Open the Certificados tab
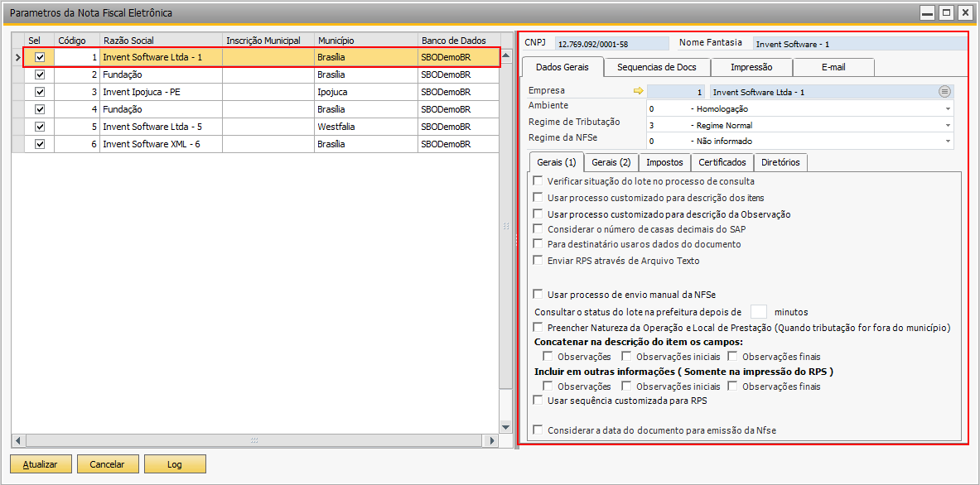This screenshot has width=980, height=485. [x=722, y=162]
